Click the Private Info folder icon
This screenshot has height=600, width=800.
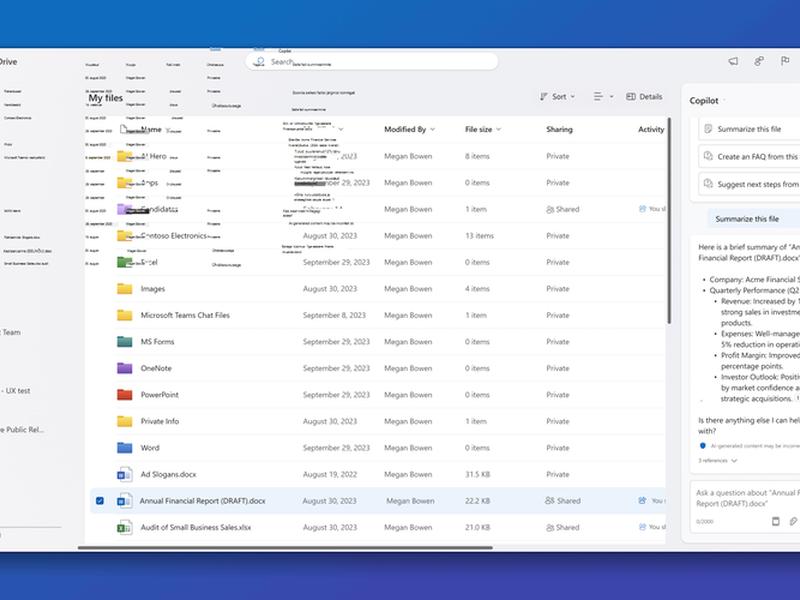(124, 421)
